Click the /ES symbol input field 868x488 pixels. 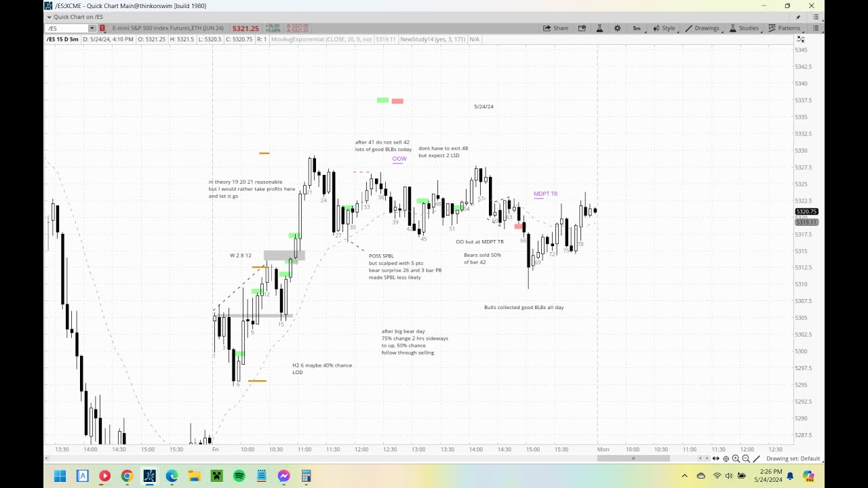67,28
